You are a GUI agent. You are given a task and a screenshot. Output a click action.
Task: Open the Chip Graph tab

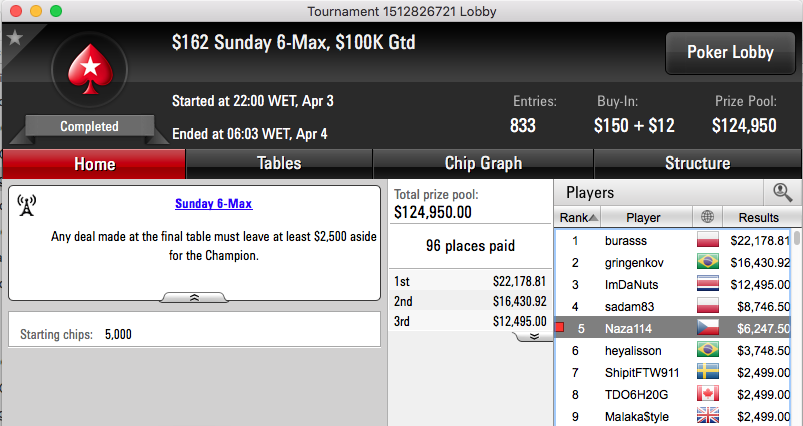[483, 163]
